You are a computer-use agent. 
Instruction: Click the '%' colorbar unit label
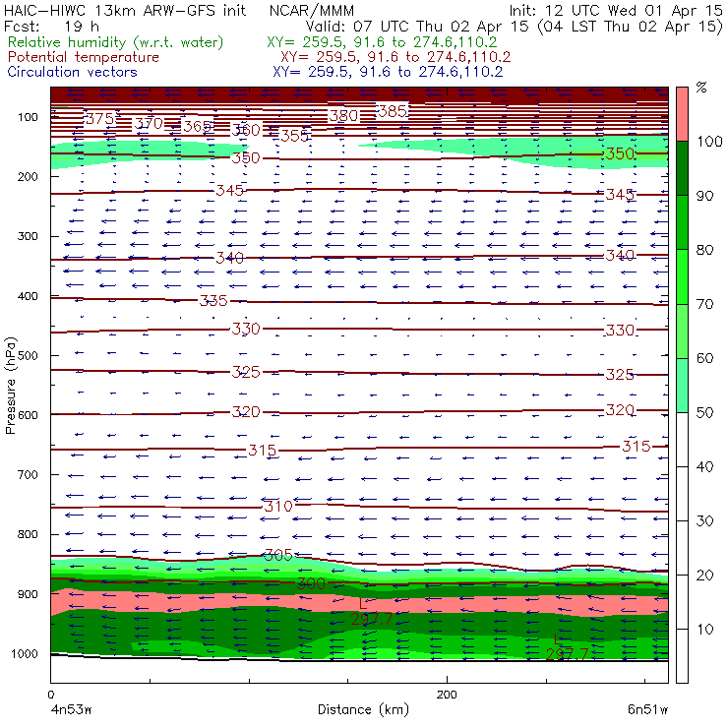point(701,87)
